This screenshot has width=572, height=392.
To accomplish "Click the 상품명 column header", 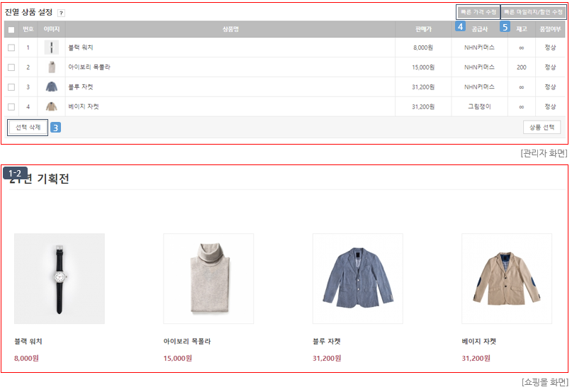I will pos(230,29).
